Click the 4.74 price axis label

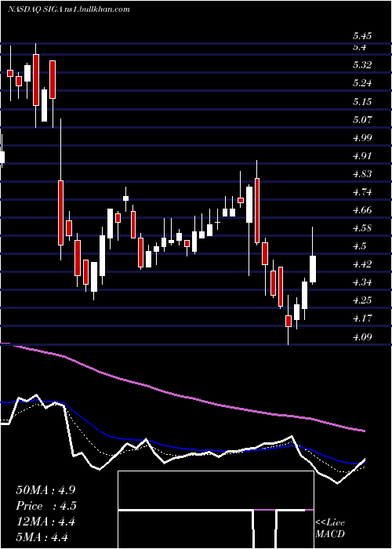pyautogui.click(x=362, y=192)
